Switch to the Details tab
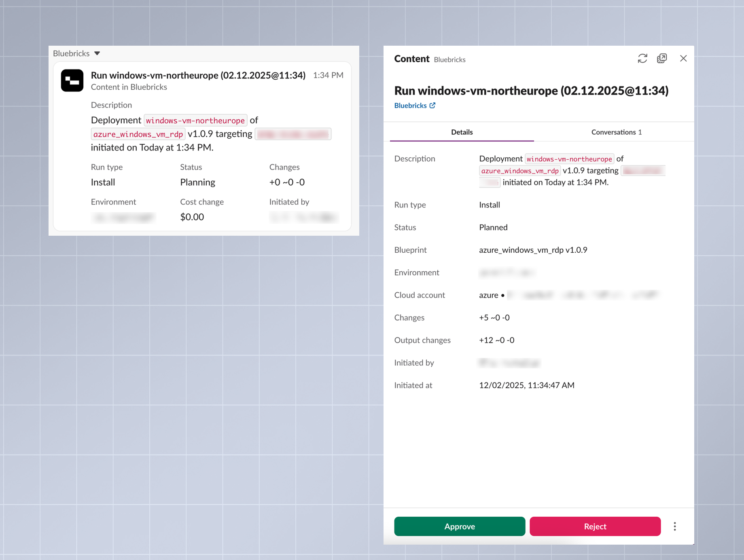 pos(462,132)
